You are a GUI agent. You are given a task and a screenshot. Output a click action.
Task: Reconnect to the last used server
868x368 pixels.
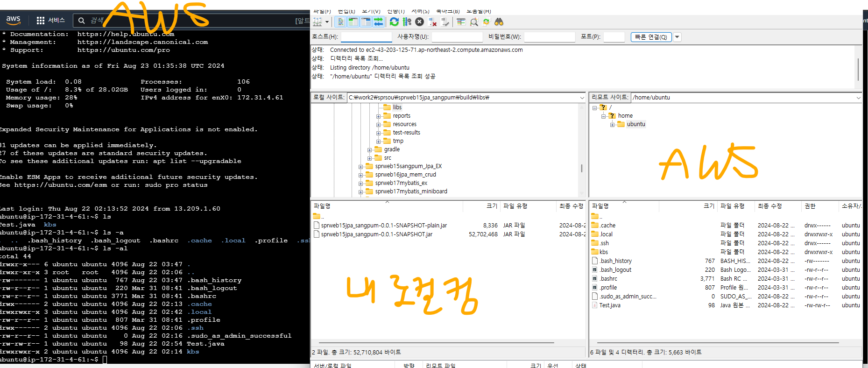tap(445, 22)
